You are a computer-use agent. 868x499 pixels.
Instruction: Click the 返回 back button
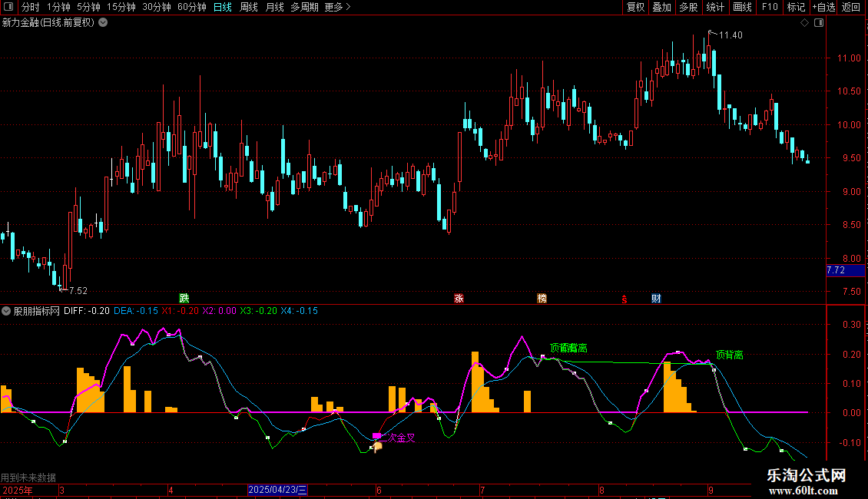[x=851, y=7]
